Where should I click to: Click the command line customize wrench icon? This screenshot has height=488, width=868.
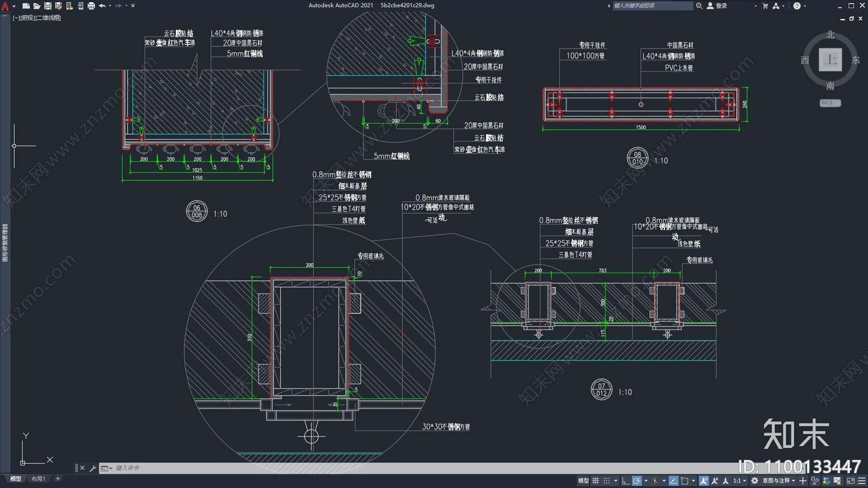(x=93, y=468)
